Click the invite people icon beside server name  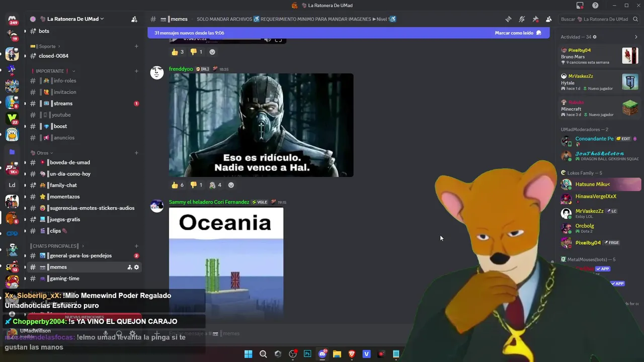134,19
